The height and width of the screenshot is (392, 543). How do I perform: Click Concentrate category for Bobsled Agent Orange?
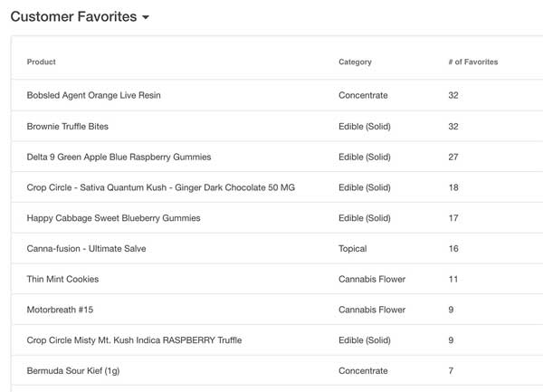pos(363,95)
